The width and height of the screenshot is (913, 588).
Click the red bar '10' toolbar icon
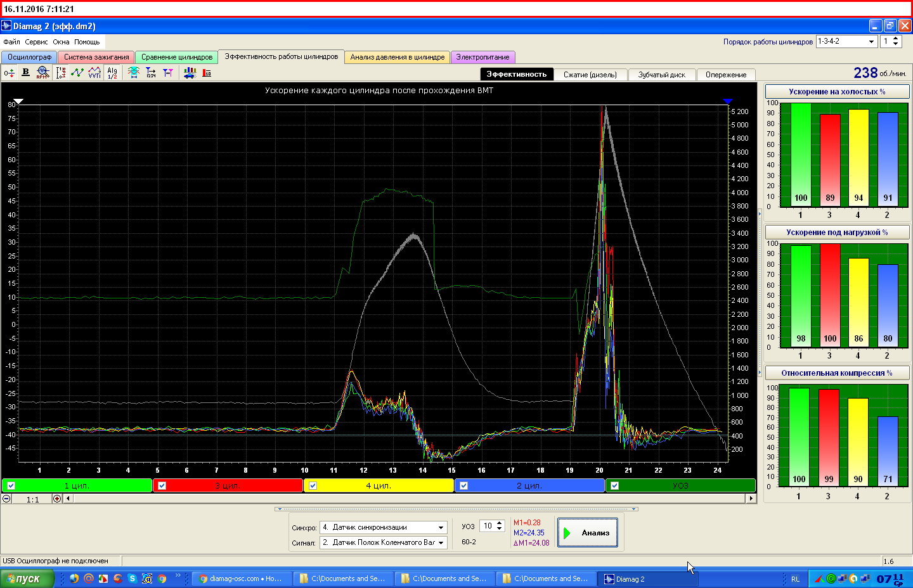pos(207,73)
